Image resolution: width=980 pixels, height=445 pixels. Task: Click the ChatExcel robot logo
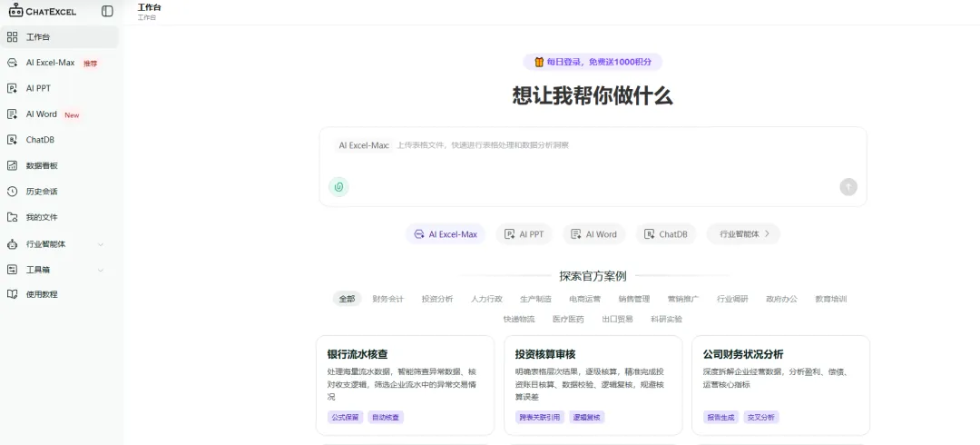tap(15, 9)
